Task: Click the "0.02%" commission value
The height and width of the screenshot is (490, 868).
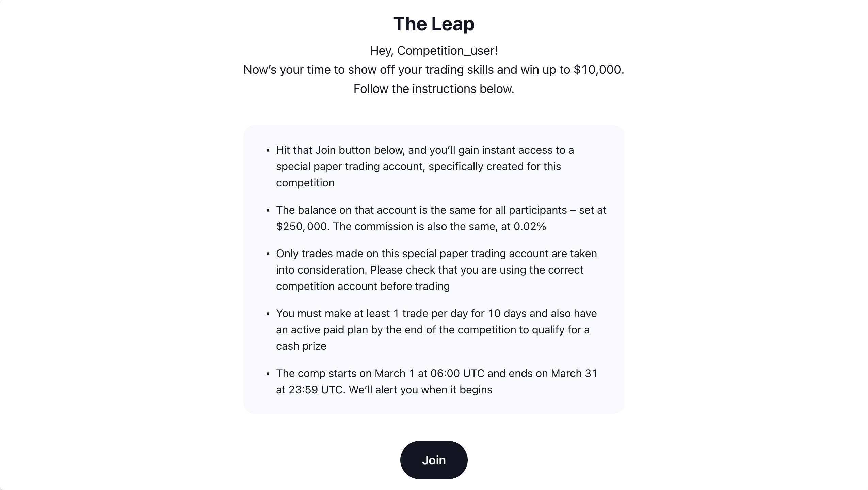Action: click(x=530, y=226)
